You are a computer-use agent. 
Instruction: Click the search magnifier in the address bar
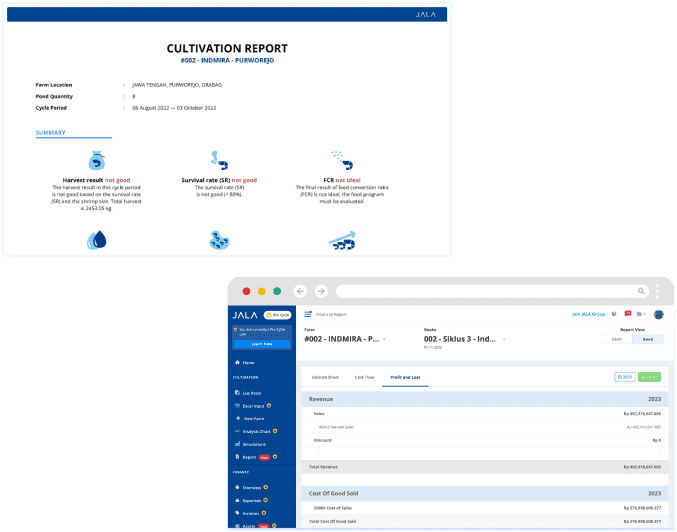tap(640, 291)
